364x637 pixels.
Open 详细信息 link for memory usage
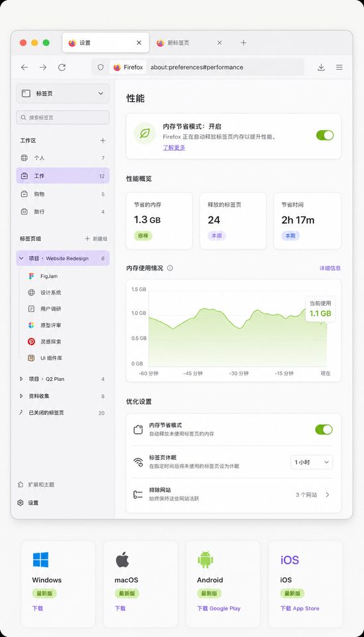[330, 268]
